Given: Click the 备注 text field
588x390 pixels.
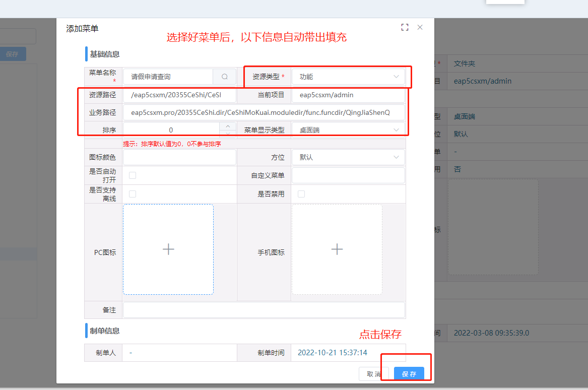Looking at the screenshot, I should click(264, 310).
